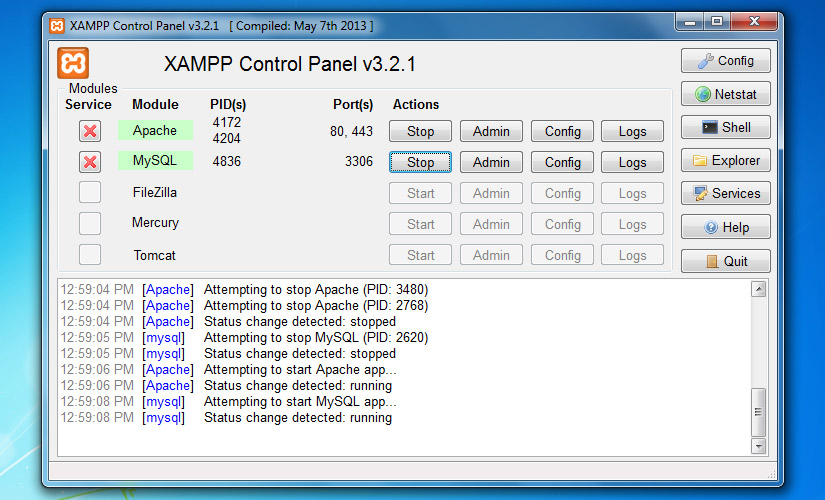
Task: Open Config with the wrench icon
Action: (x=725, y=61)
